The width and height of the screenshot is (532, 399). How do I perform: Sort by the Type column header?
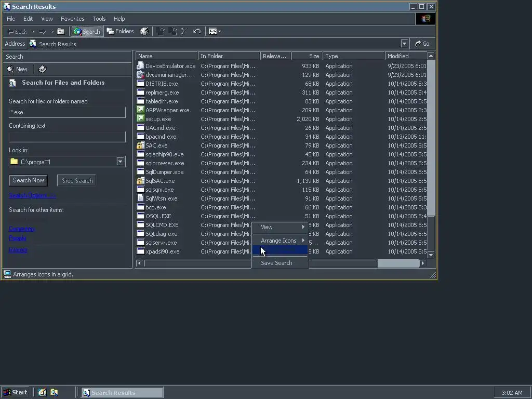pos(354,56)
